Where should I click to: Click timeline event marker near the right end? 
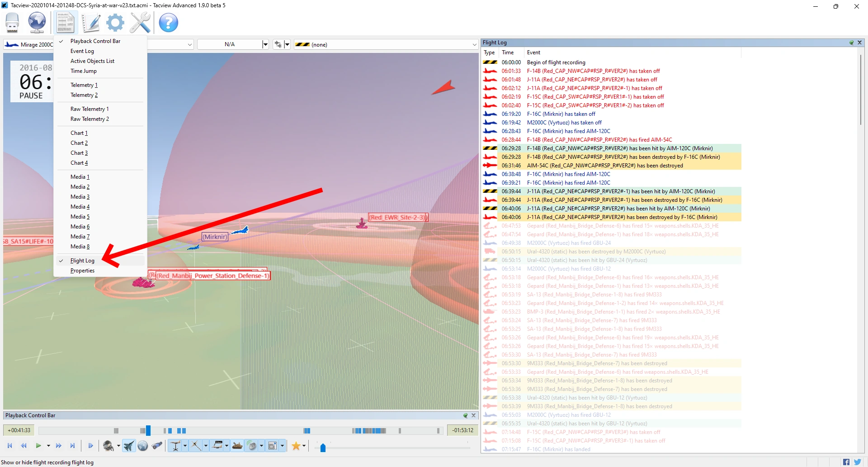click(438, 430)
